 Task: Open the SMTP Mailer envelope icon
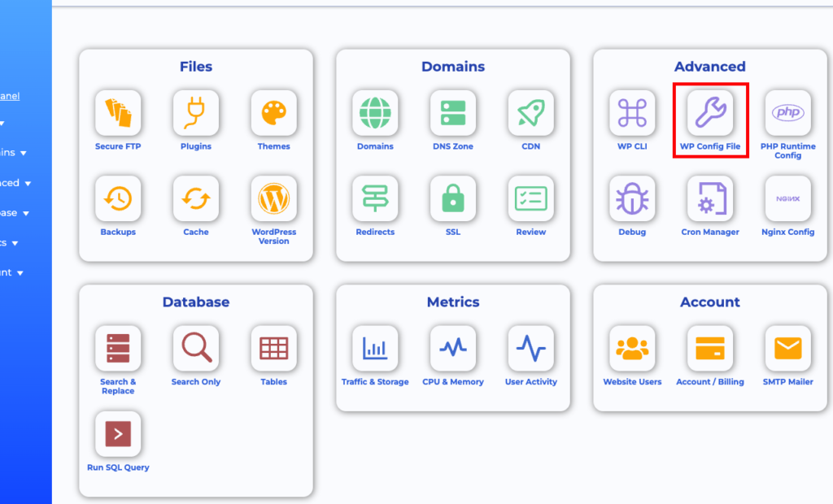(787, 349)
